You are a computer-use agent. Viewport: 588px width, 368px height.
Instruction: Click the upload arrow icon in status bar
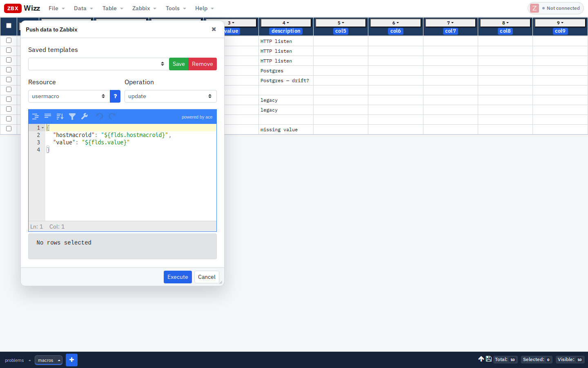pos(481,359)
